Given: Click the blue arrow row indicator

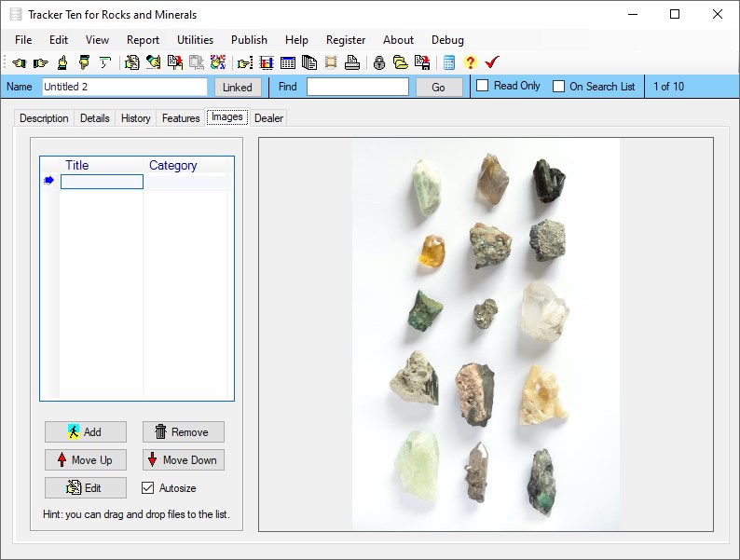Looking at the screenshot, I should click(48, 181).
